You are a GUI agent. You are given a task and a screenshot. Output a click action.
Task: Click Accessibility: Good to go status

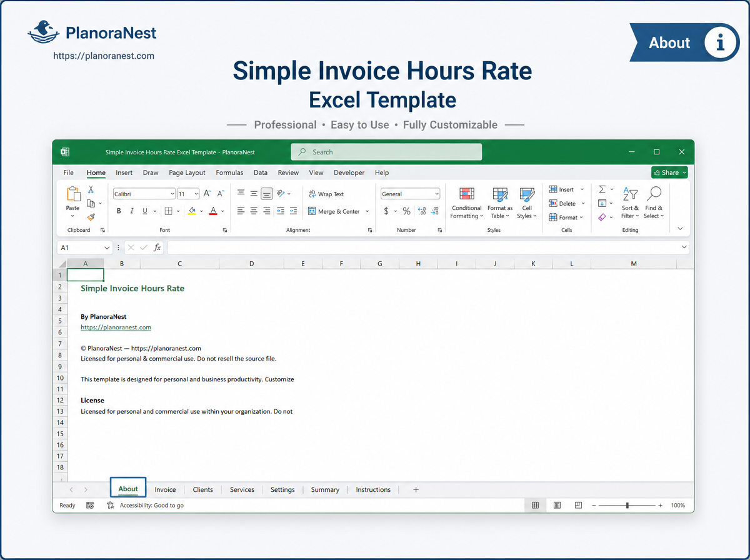click(146, 505)
